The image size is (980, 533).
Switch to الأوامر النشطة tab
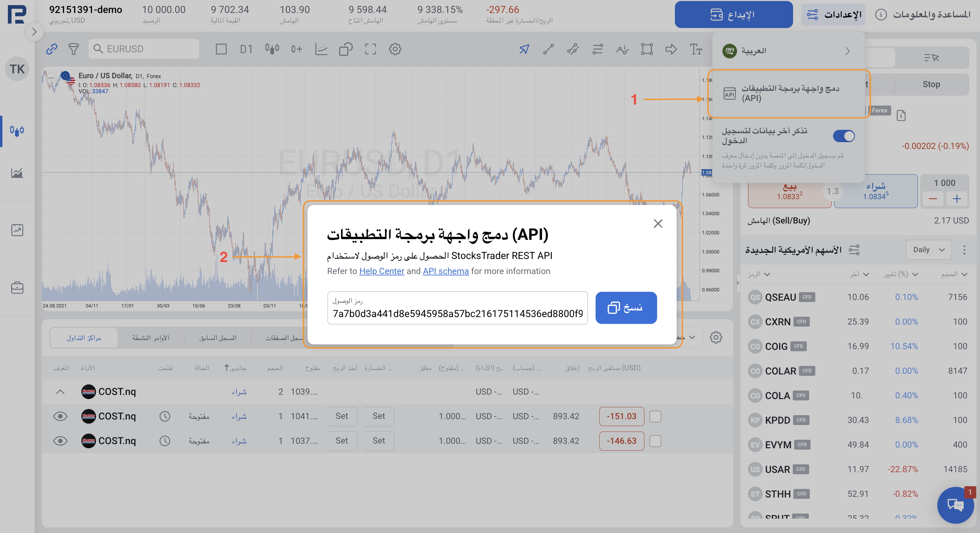151,338
